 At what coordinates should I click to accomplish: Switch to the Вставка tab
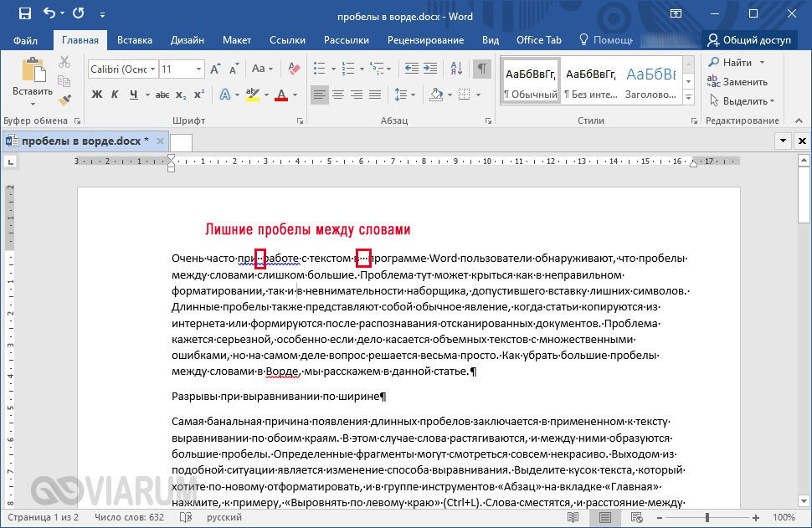pyautogui.click(x=135, y=40)
